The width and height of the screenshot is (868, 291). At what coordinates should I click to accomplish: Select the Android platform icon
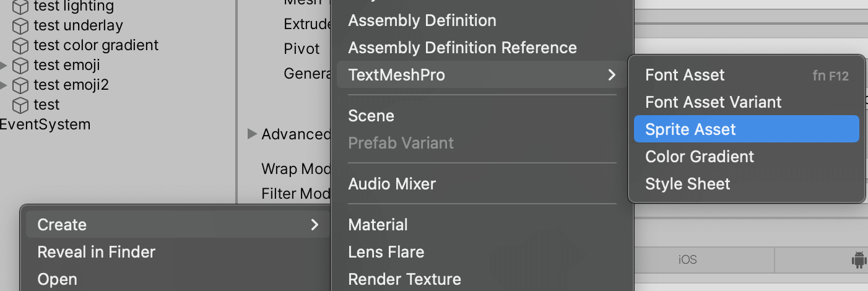tap(859, 261)
